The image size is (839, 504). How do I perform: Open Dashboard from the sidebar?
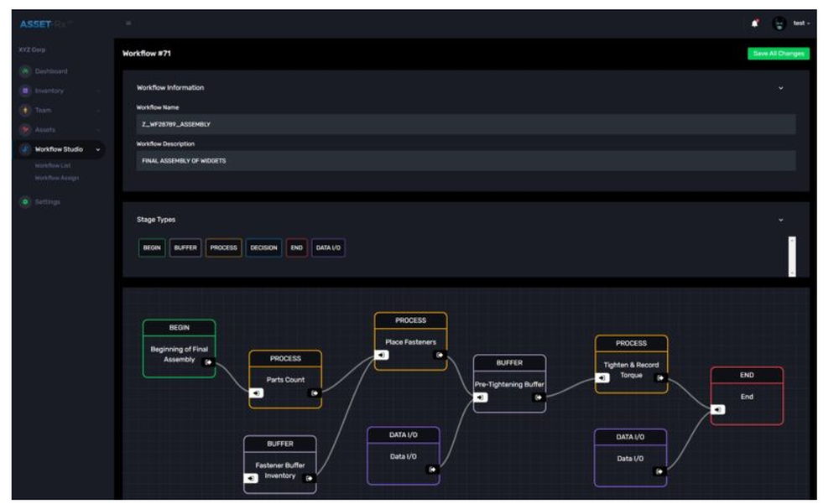51,71
